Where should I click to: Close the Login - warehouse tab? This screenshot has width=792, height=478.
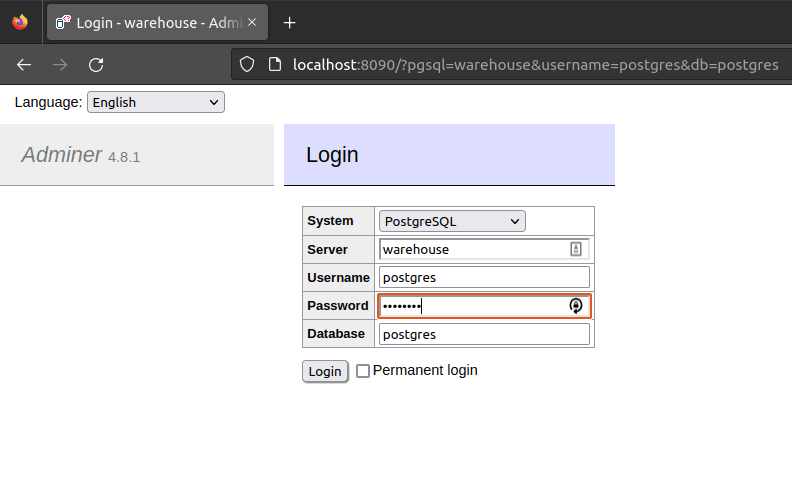pos(252,22)
